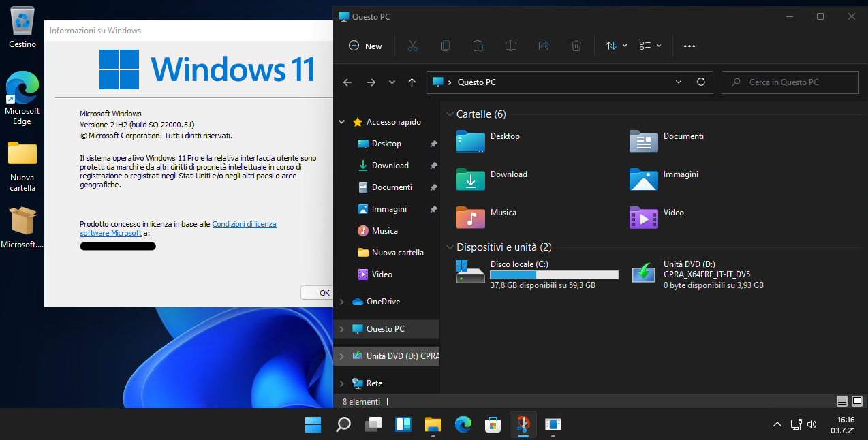This screenshot has width=868, height=440.
Task: Click the Delete trash icon in toolbar
Action: (x=576, y=46)
